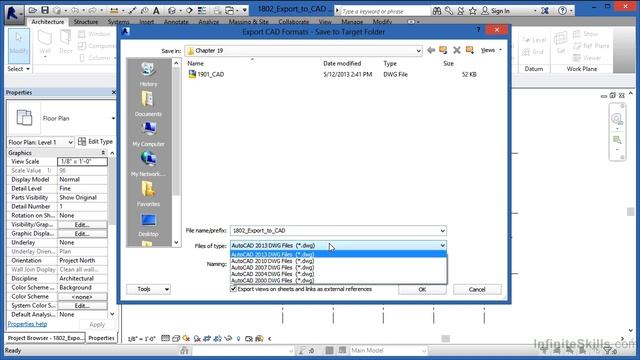Viewport: 640px width, 360px height.
Task: Click the Thin Lines icon in quick access toolbar
Action: pos(202,10)
